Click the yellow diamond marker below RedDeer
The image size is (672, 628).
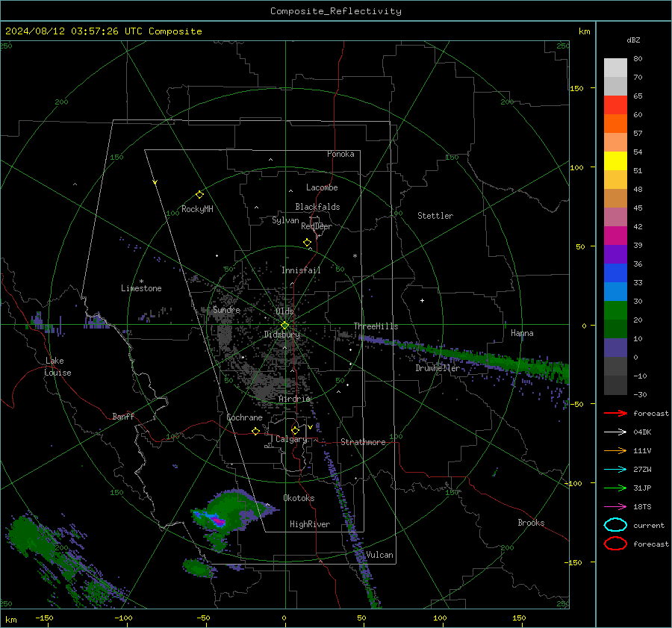tap(307, 243)
